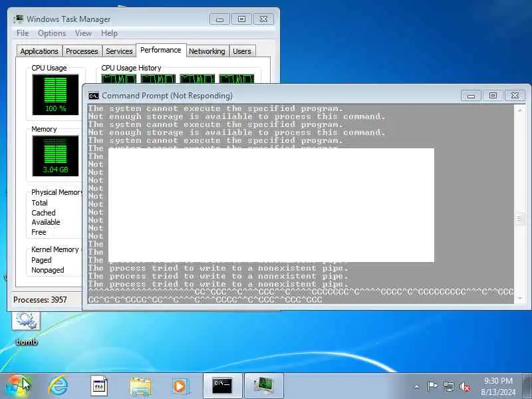Launch Windows Media Player from taskbar

point(180,386)
